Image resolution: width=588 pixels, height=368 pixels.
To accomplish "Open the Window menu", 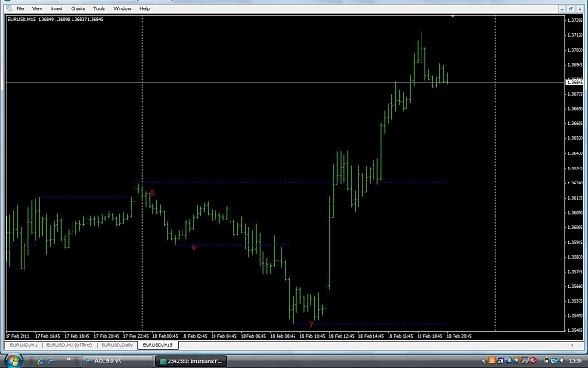I will (122, 8).
